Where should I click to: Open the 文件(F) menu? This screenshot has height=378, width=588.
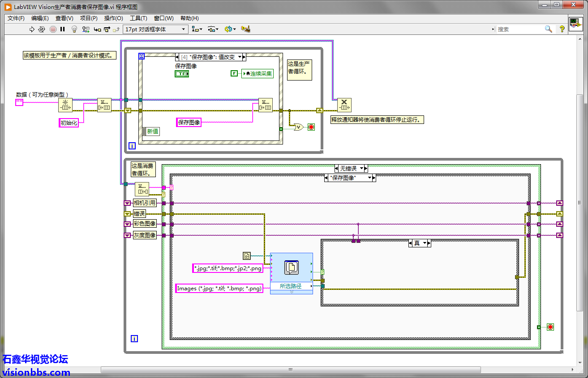click(16, 18)
